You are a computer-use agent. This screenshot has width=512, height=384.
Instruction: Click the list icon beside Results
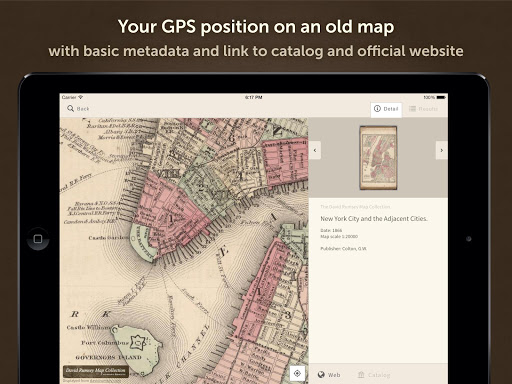point(412,109)
